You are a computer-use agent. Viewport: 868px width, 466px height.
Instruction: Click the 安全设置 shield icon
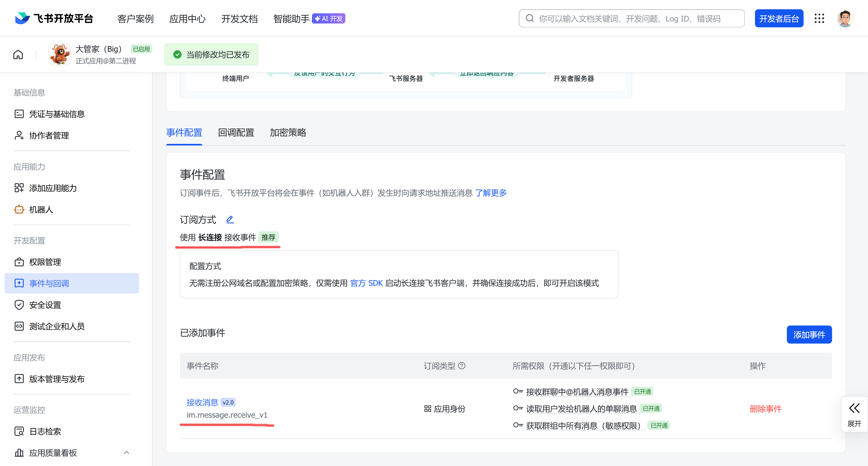click(19, 305)
